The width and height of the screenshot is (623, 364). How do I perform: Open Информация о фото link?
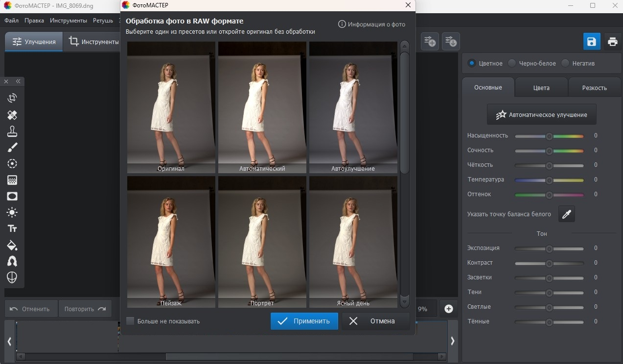pyautogui.click(x=376, y=24)
